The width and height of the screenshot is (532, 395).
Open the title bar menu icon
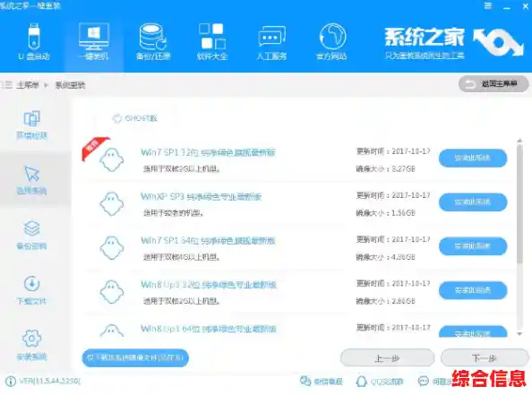[487, 6]
